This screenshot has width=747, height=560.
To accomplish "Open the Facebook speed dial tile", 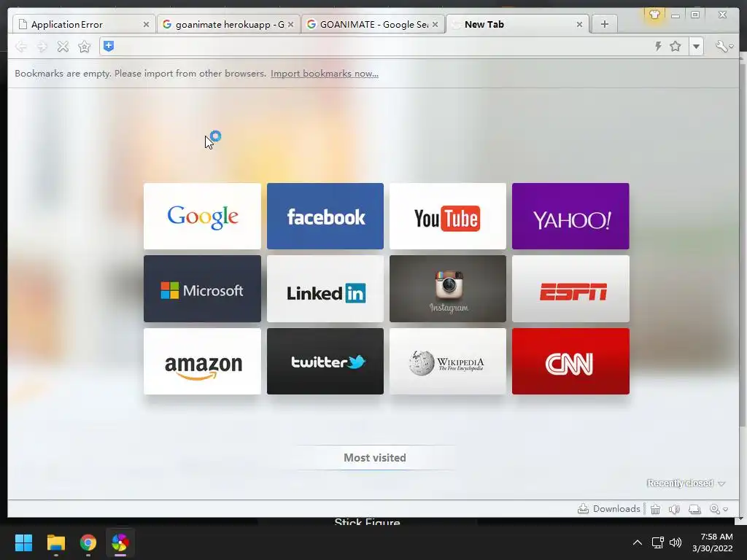I will [325, 216].
